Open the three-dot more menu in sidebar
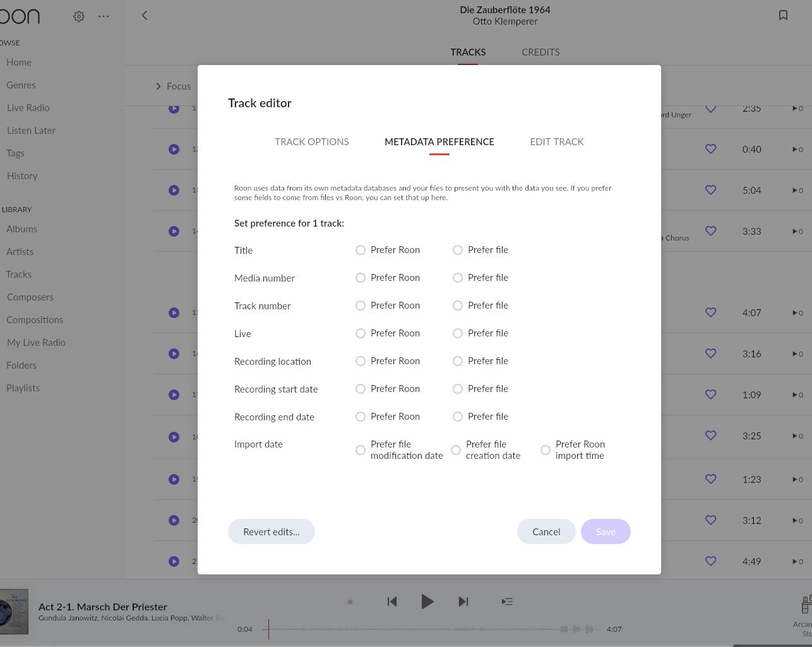This screenshot has height=647, width=812. (104, 16)
